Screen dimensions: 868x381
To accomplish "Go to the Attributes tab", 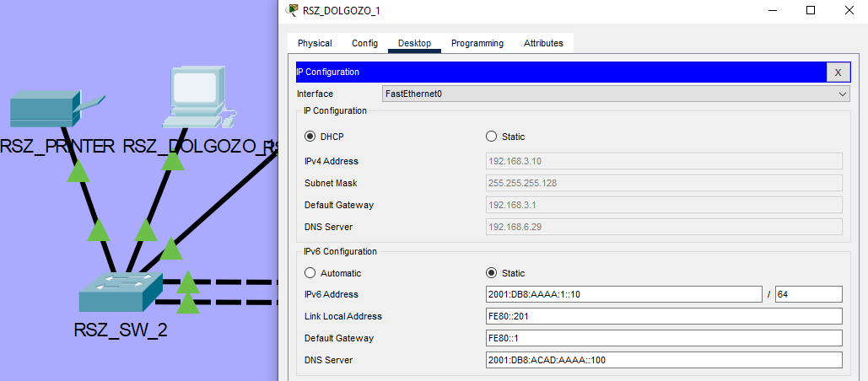I will pos(543,43).
